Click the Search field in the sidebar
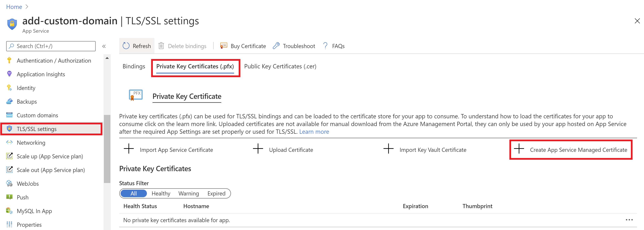 (50, 46)
